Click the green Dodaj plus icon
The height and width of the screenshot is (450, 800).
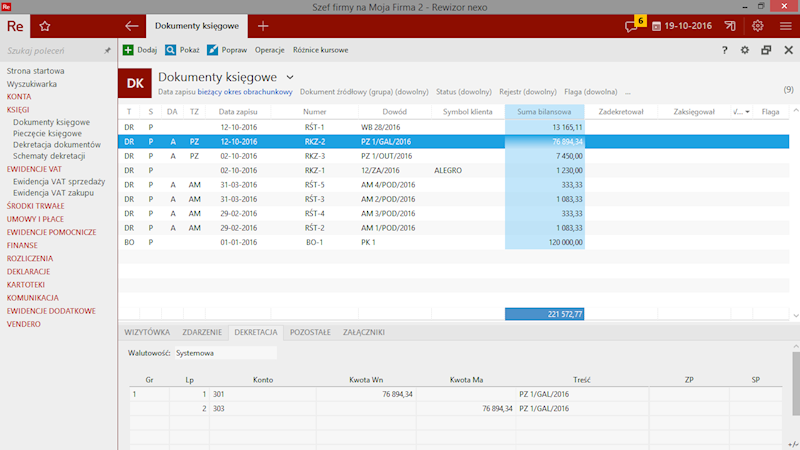click(x=128, y=50)
